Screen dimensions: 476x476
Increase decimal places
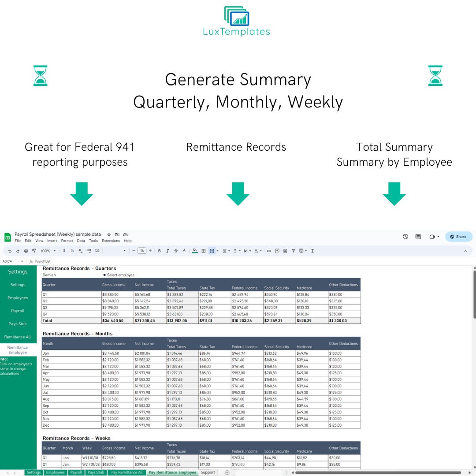click(89, 251)
